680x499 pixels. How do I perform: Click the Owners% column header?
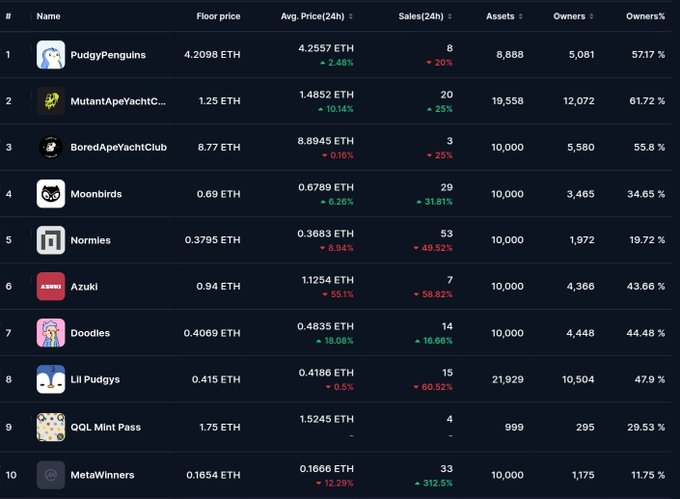(645, 16)
